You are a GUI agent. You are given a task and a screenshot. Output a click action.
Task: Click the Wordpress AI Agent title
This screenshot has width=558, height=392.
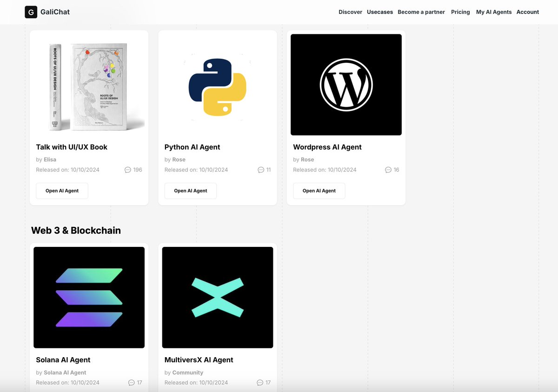[327, 147]
